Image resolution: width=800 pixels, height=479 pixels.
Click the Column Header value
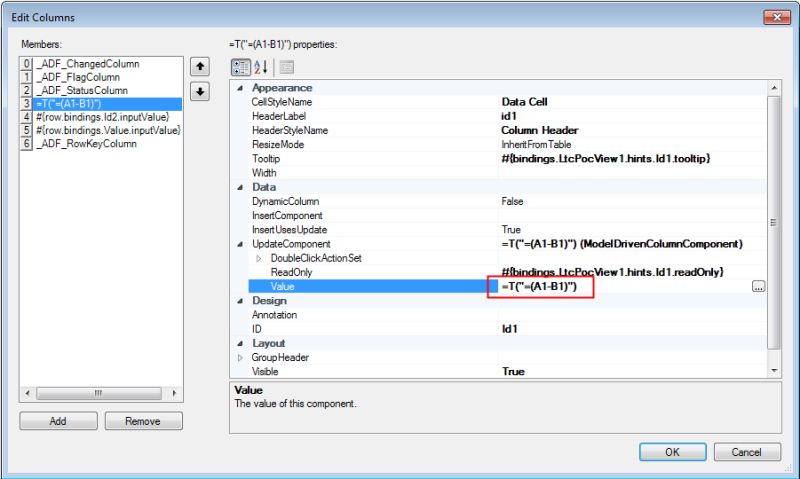coord(540,131)
